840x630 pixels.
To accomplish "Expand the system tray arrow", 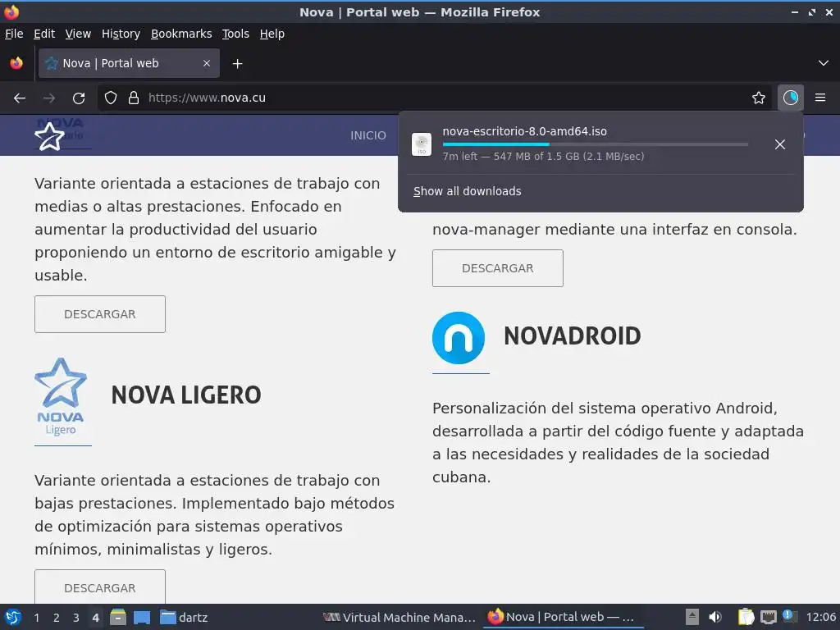I will tap(692, 617).
